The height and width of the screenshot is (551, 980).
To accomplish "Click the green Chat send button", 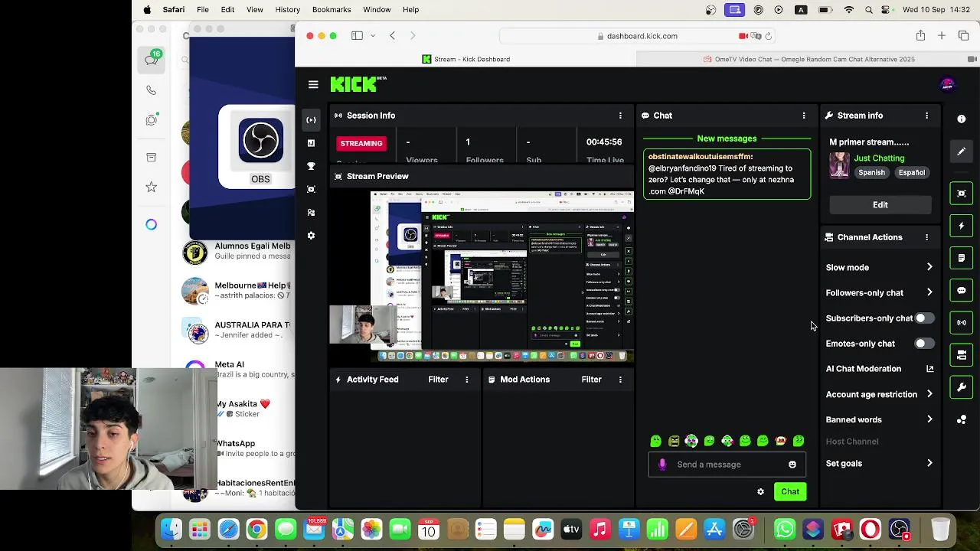I will coord(790,492).
